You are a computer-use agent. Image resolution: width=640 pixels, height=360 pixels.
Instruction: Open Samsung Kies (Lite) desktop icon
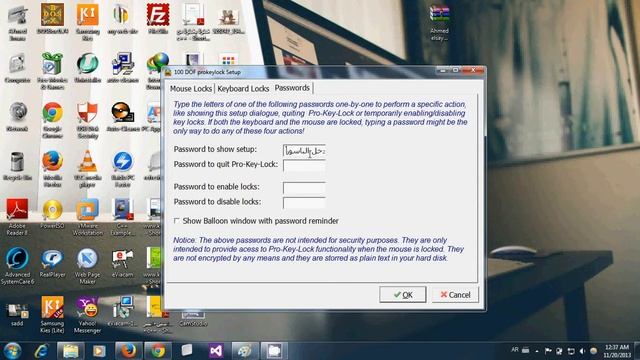pos(52,315)
